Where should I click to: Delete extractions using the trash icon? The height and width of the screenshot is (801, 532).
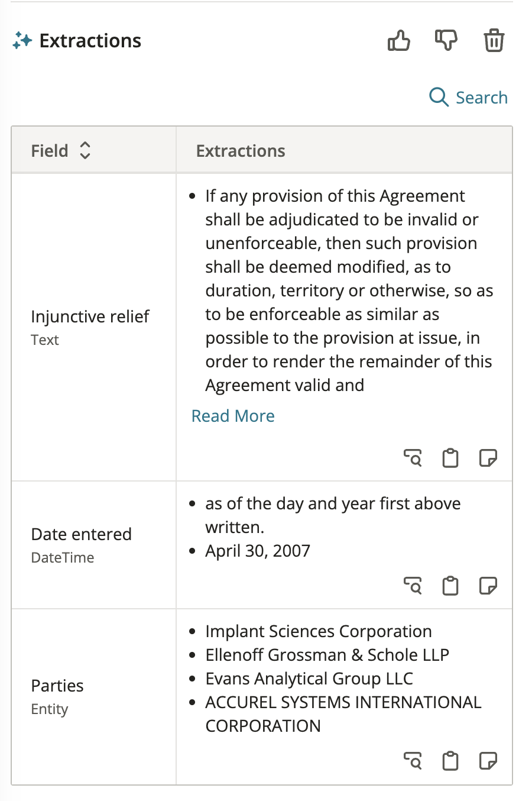click(494, 40)
